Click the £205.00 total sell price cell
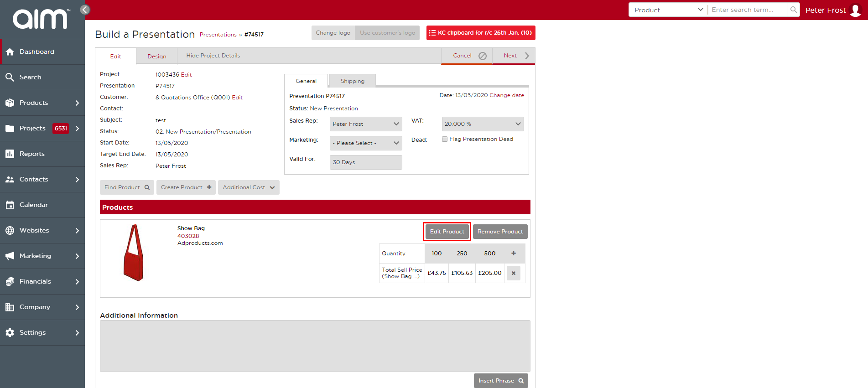Viewport: 868px width, 388px height. (490, 273)
